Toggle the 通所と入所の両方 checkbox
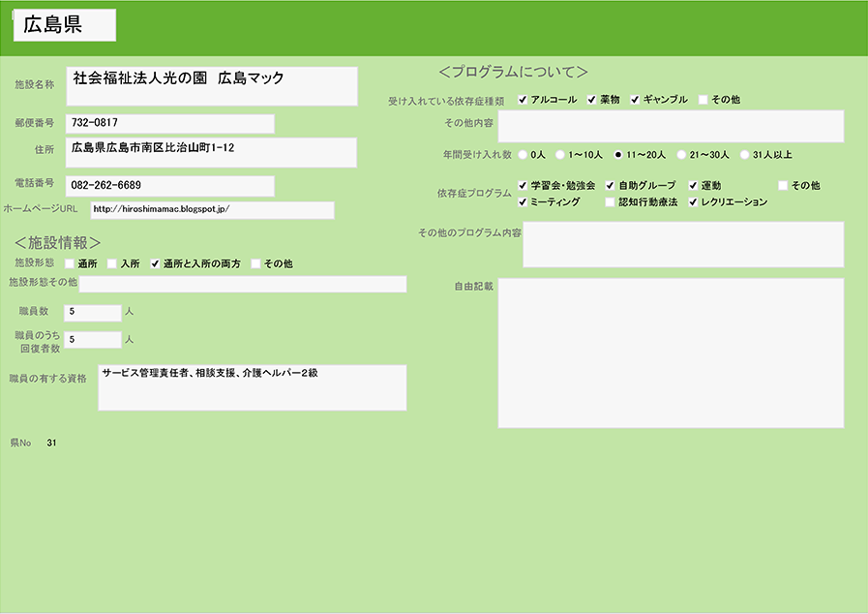Viewport: 868px width, 614px height. tap(155, 263)
